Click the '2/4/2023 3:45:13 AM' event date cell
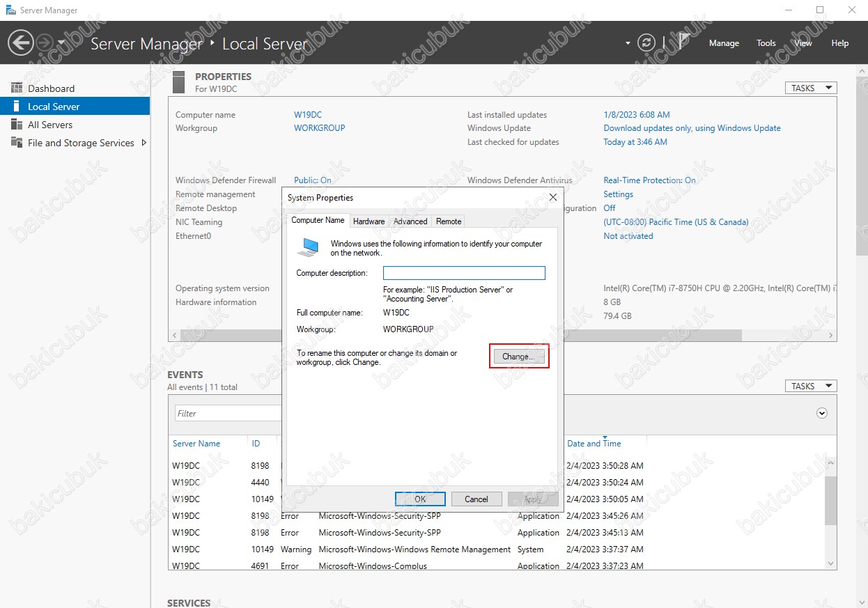The image size is (868, 608). click(605, 532)
